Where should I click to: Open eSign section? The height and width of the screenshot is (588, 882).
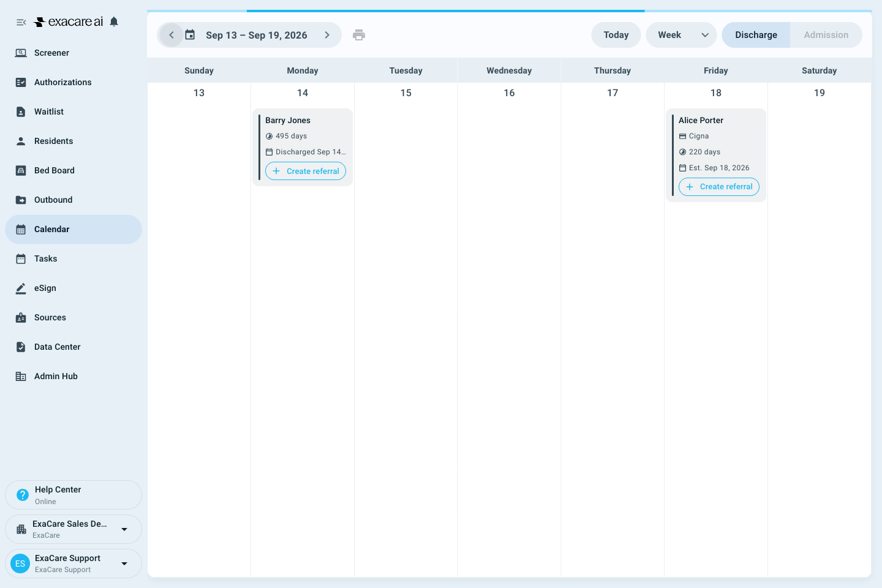click(x=73, y=288)
